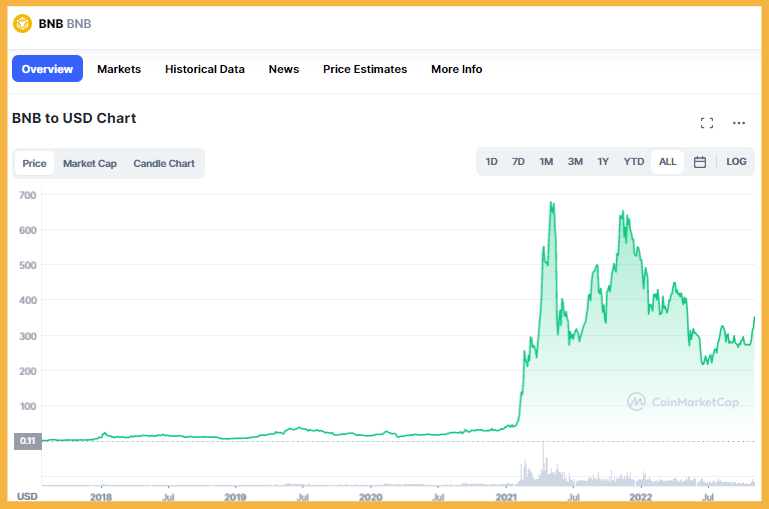Select the Overview tab
The width and height of the screenshot is (769, 509).
[x=47, y=69]
